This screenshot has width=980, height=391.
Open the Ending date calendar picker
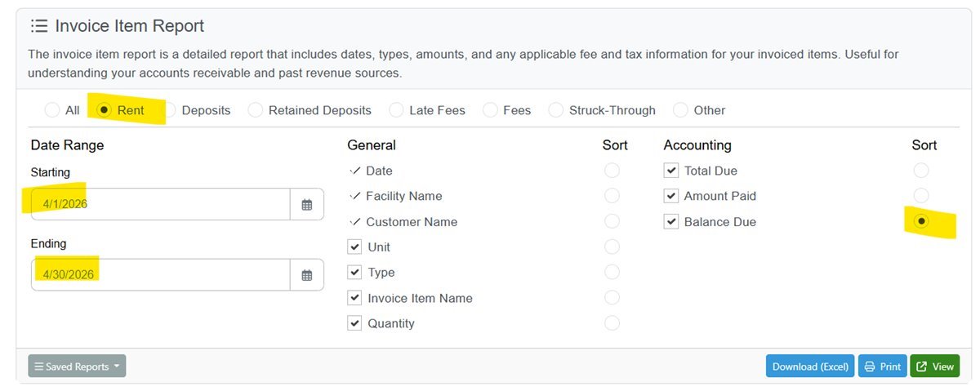307,275
